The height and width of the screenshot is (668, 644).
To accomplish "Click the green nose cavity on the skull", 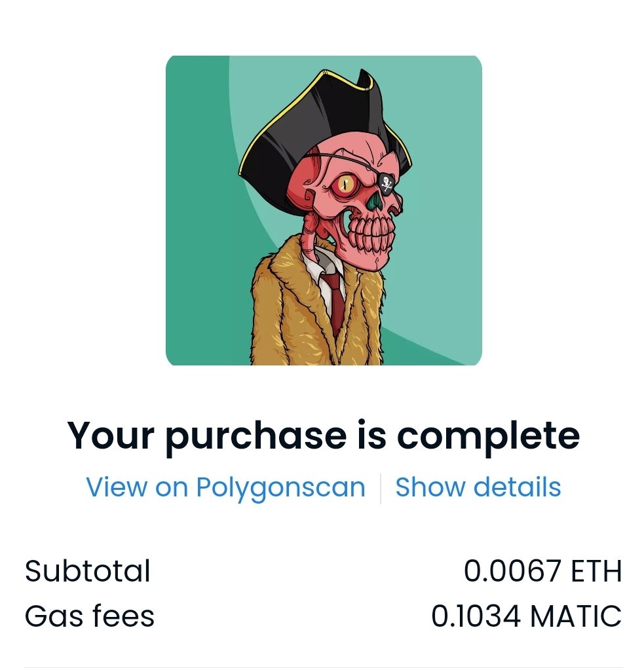I will tap(375, 200).
